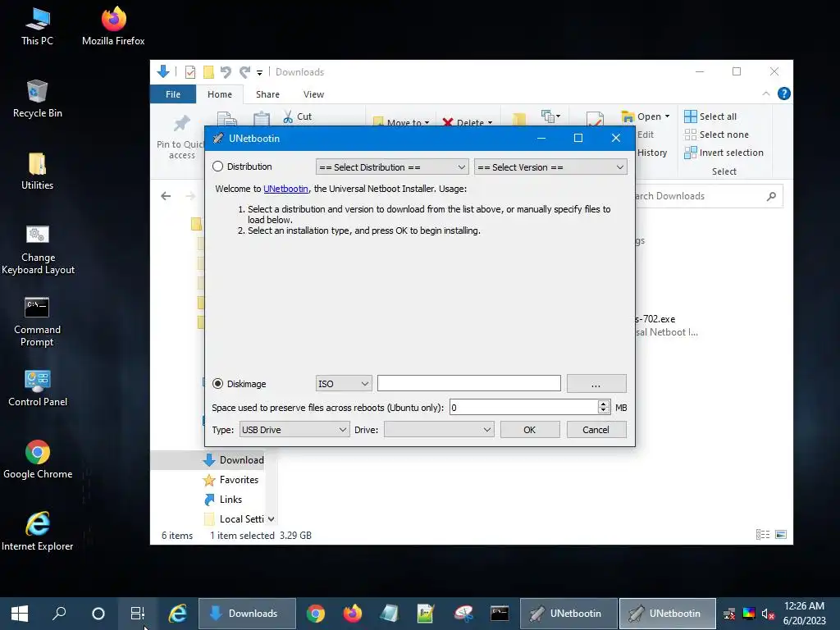Click OK to begin installing
The width and height of the screenshot is (840, 630).
(x=530, y=430)
